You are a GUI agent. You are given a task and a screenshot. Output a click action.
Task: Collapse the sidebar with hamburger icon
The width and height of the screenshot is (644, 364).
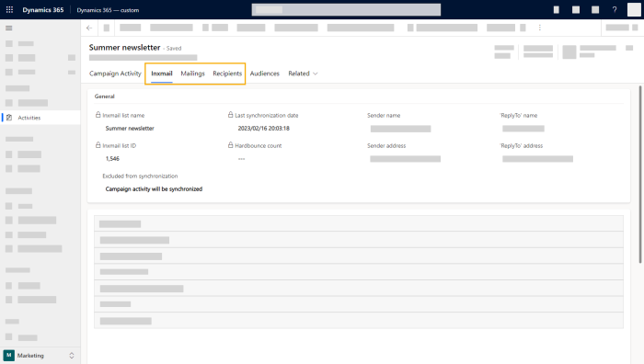point(8,28)
